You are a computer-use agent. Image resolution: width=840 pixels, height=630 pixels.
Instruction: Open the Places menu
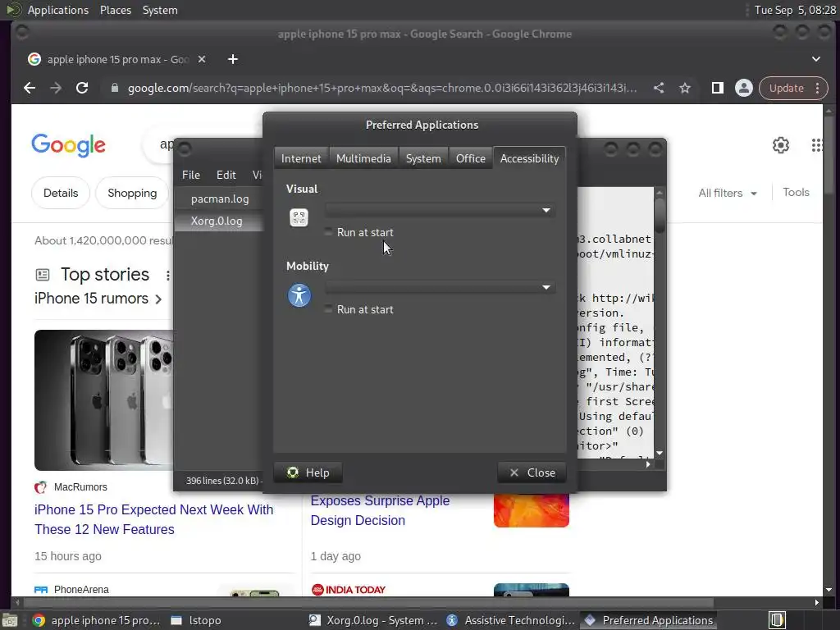point(116,10)
